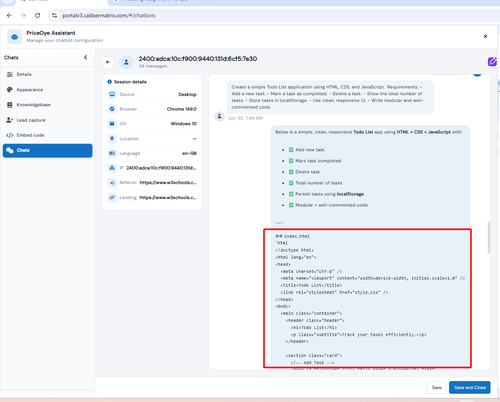Click the OS window icon
Screen dimensions: 500x402
pos(112,124)
